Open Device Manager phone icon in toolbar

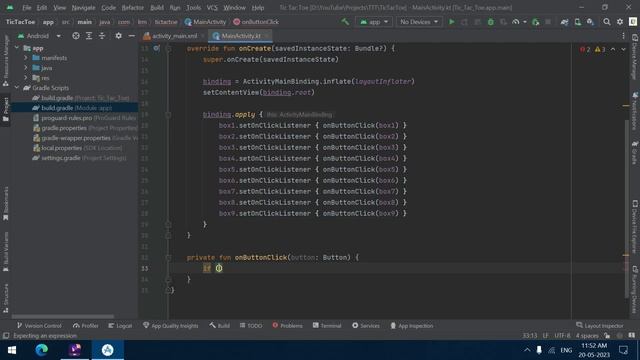click(578, 22)
